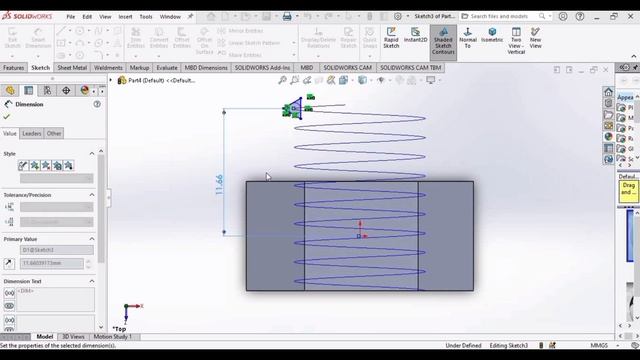The height and width of the screenshot is (360, 640).
Task: Click the Save a style icon
Action: coord(57,165)
